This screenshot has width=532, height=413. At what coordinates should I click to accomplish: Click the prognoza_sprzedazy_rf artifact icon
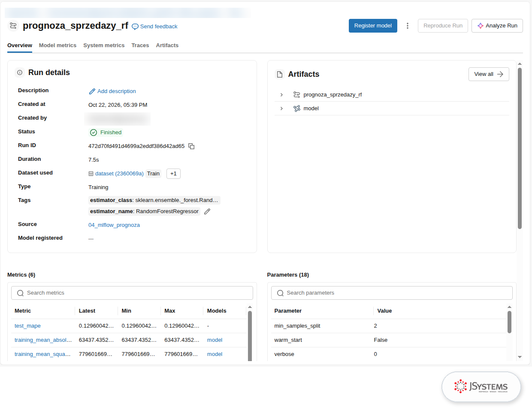(296, 95)
